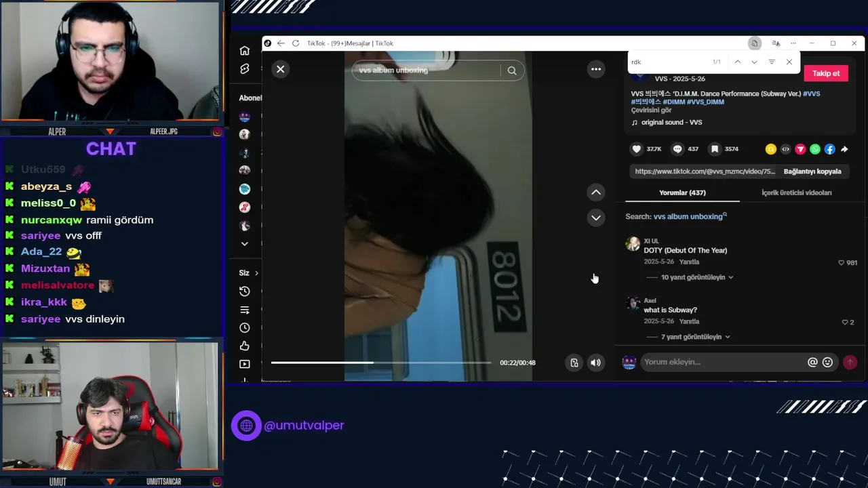
Task: Close the TikTok video viewer with X
Action: coord(280,69)
